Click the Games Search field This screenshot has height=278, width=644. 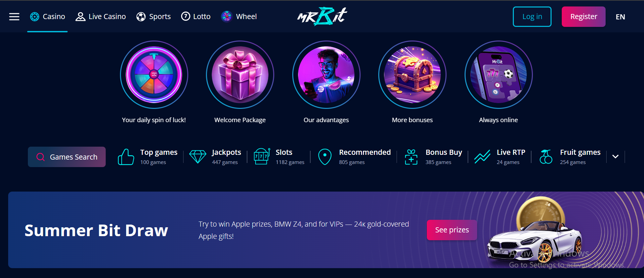click(x=67, y=157)
